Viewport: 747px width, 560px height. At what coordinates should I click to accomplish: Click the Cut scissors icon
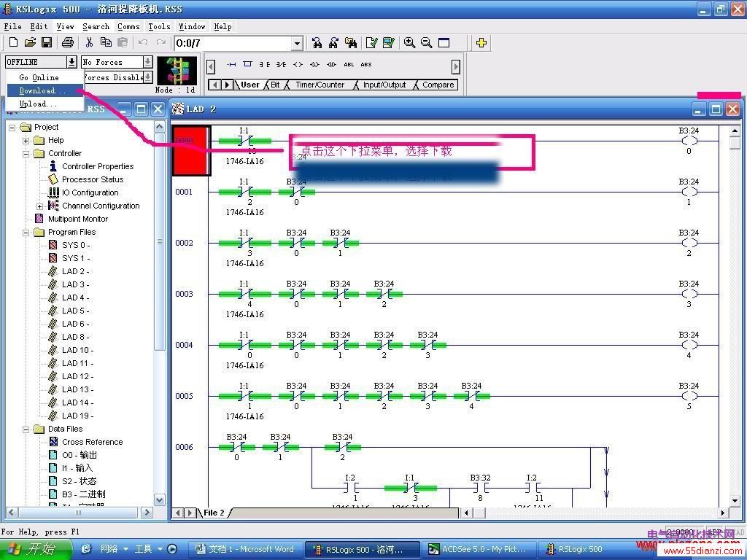point(89,42)
